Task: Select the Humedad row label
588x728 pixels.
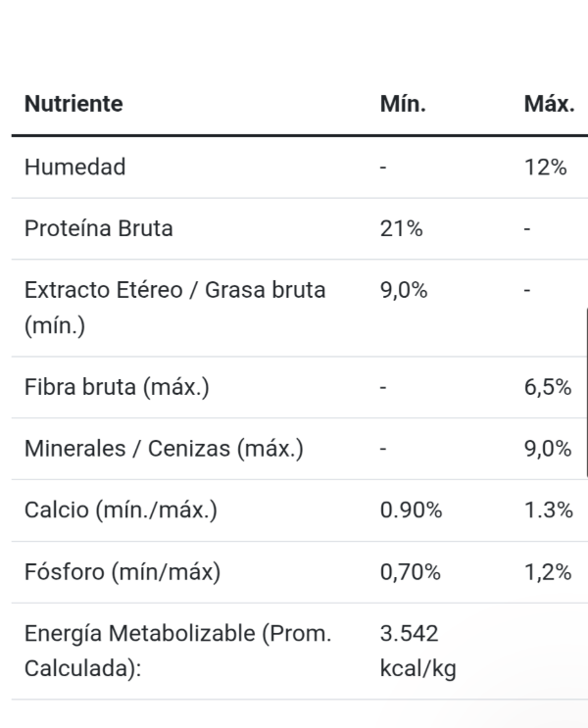Action: pyautogui.click(x=75, y=167)
